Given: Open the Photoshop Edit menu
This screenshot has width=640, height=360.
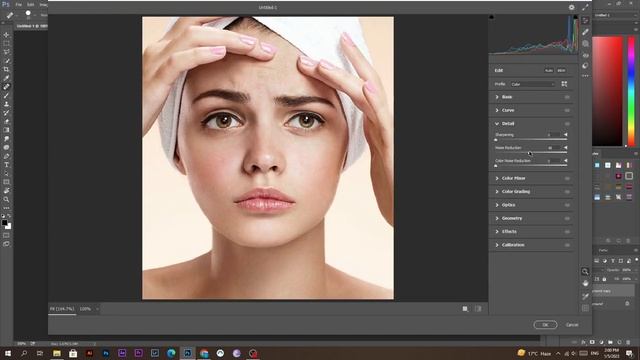Looking at the screenshot, I should tap(31, 4).
